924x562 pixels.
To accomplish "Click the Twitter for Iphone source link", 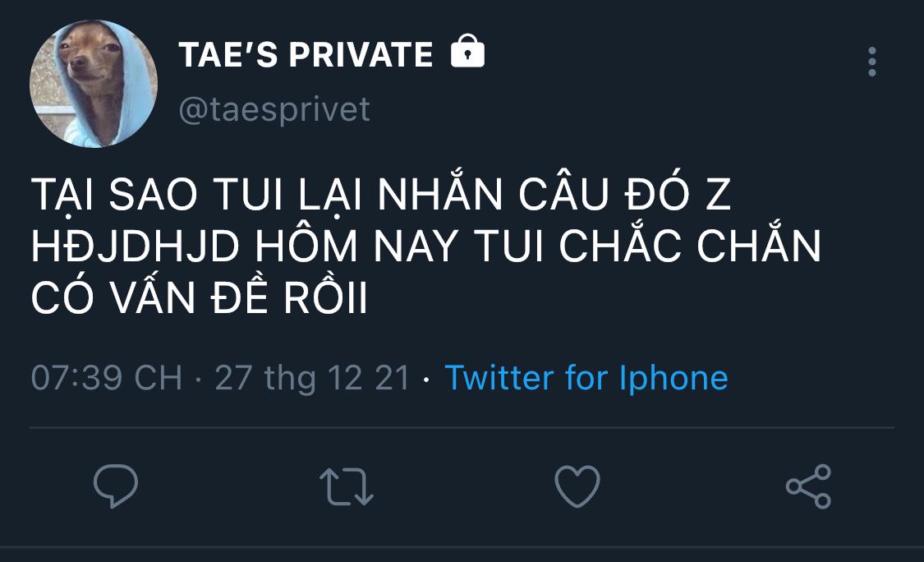I will click(x=586, y=378).
